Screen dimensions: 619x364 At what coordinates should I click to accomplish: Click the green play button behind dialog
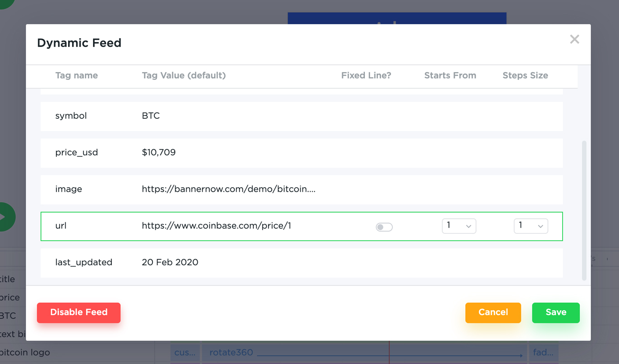6,217
